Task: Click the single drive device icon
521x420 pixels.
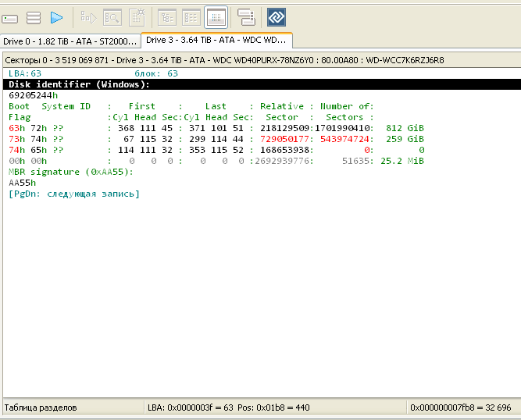Action: [9, 18]
